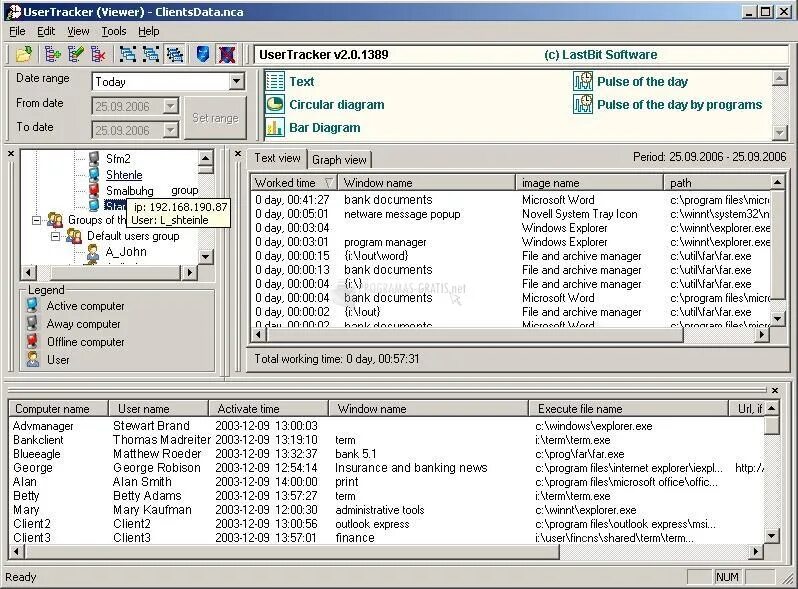Click the User legend icon
Image resolution: width=798 pixels, height=589 pixels.
tap(33, 359)
